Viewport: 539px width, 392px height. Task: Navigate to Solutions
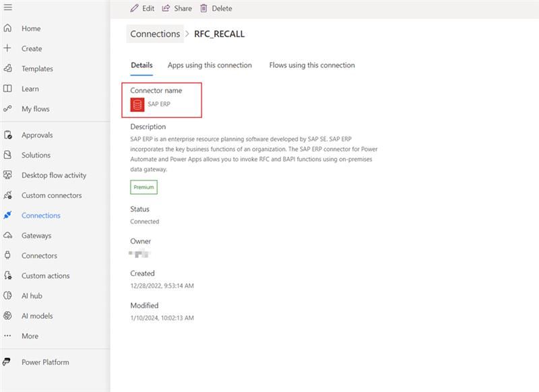coord(36,156)
